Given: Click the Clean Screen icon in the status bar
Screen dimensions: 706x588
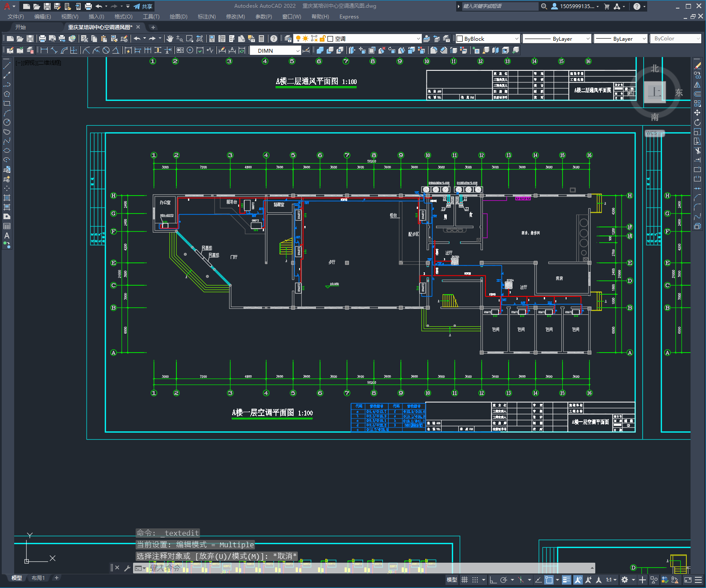Looking at the screenshot, I should [x=688, y=580].
